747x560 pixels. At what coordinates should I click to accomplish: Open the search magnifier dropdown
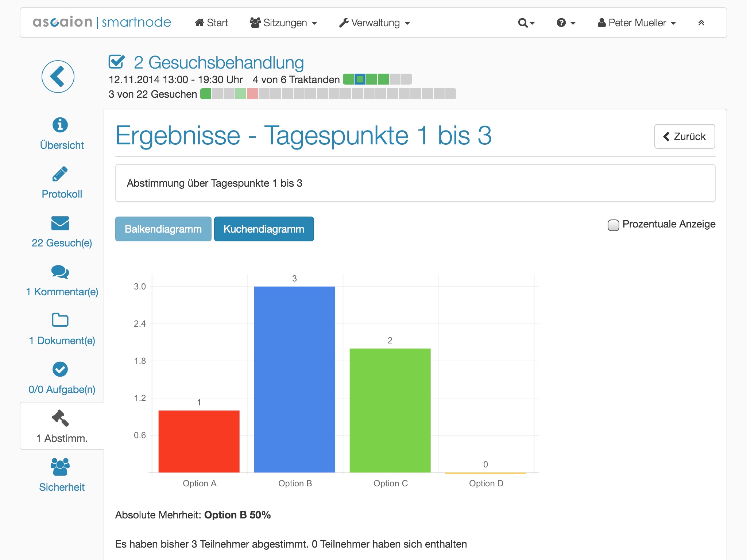click(x=526, y=23)
